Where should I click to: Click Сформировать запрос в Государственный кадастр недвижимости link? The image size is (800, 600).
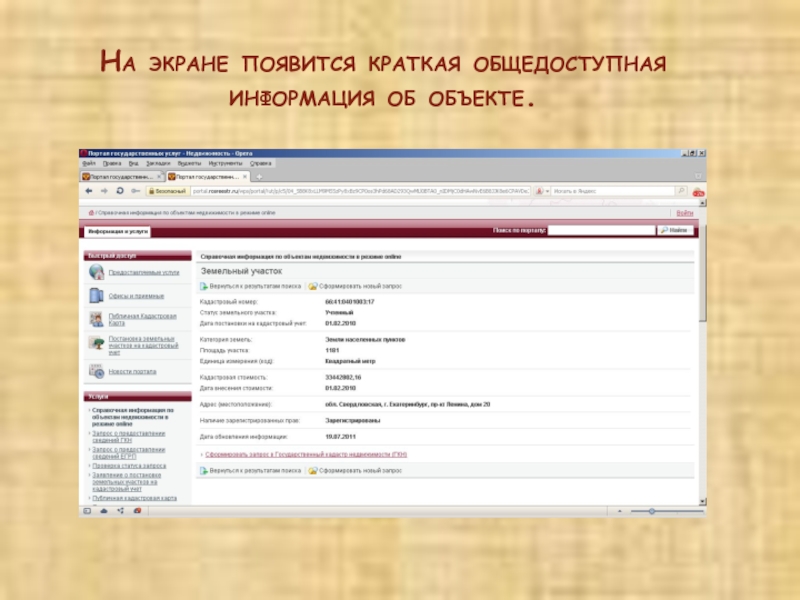point(306,454)
